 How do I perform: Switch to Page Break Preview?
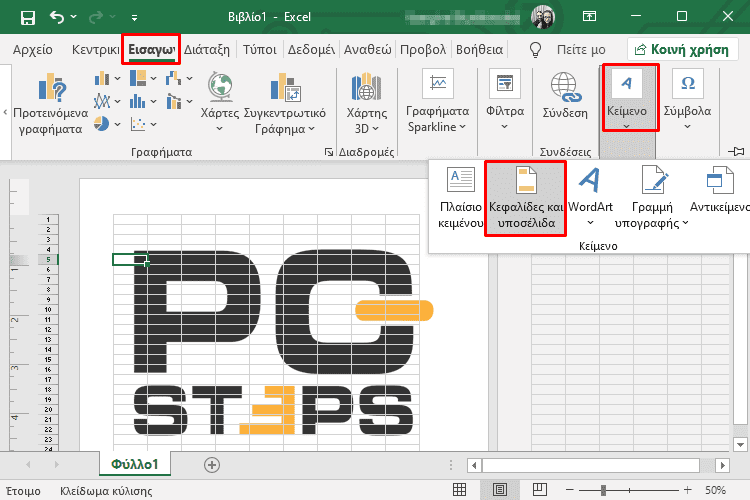pyautogui.click(x=540, y=489)
